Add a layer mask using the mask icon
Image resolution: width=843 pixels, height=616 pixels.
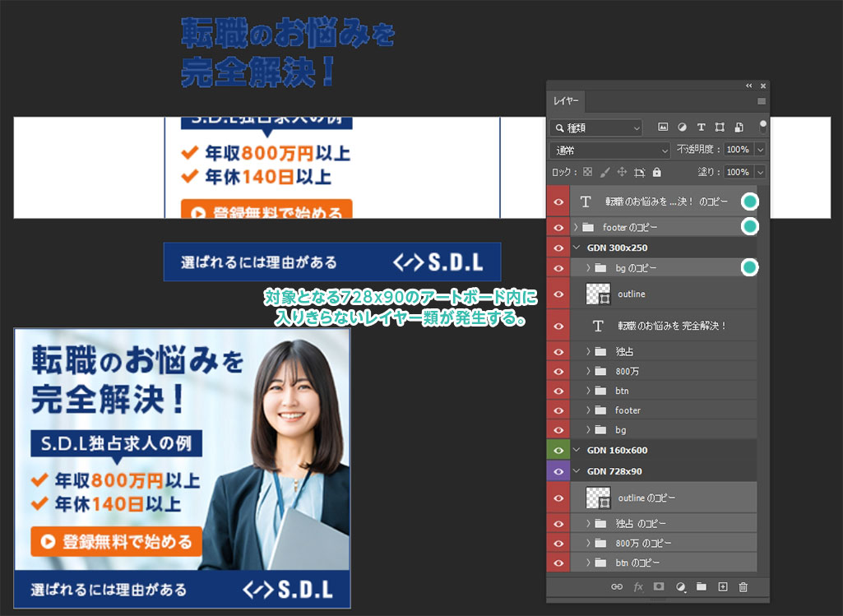pyautogui.click(x=659, y=586)
